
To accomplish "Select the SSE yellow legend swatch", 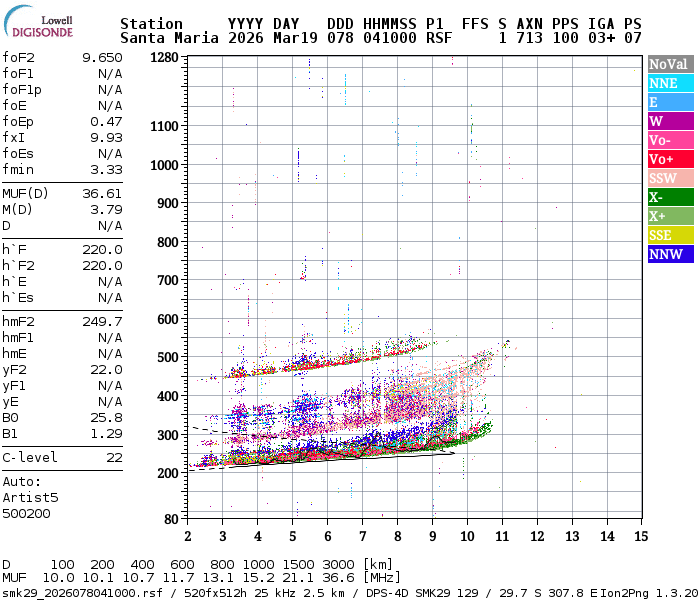I will coord(671,235).
